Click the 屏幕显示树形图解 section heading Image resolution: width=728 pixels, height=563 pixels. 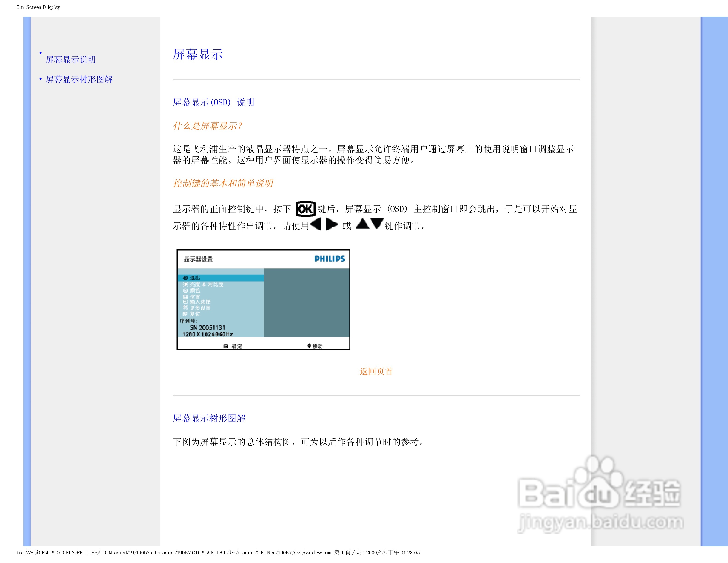click(209, 418)
